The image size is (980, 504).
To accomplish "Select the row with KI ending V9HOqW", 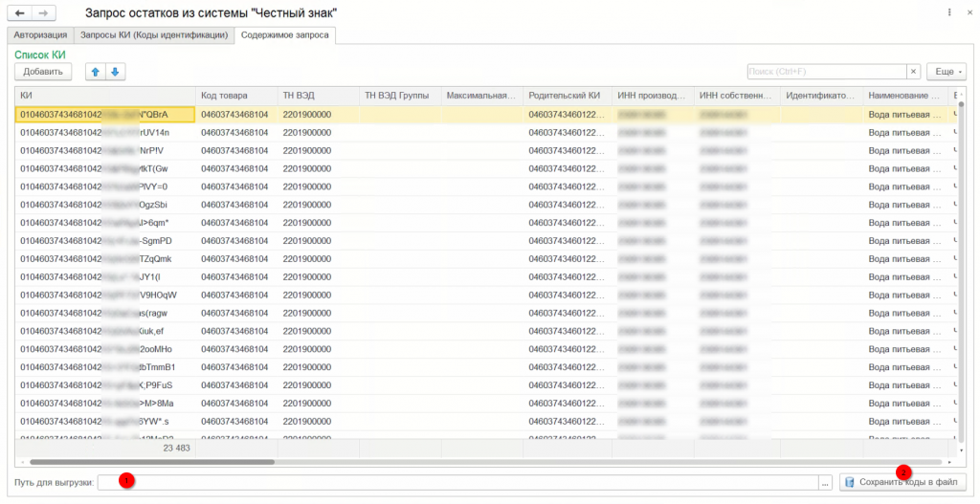I will click(485, 296).
